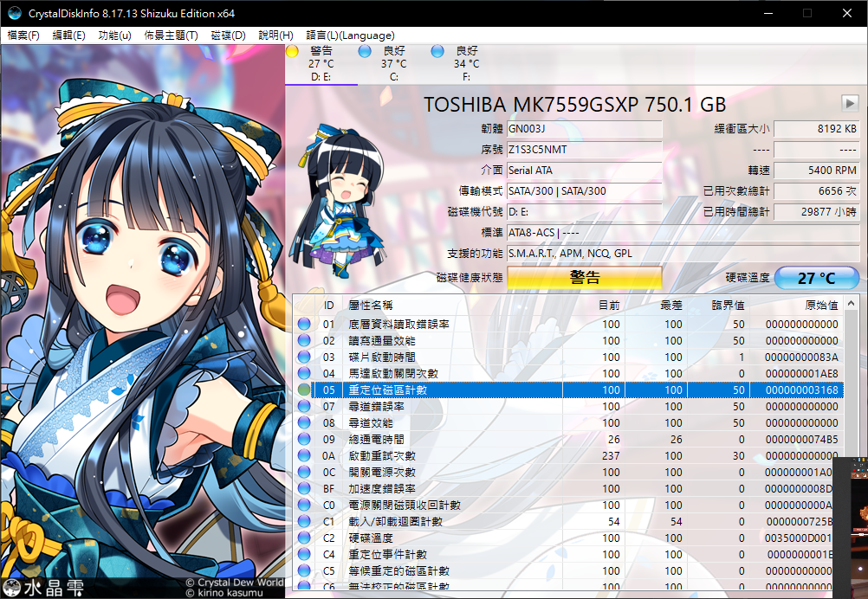Click the drive letter field D: E:
868x599 pixels.
tap(585, 212)
